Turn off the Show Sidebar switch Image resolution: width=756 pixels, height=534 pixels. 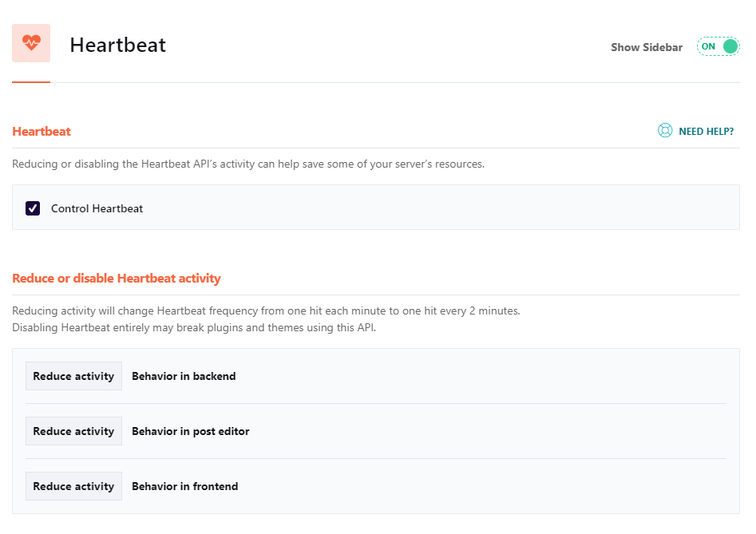717,46
